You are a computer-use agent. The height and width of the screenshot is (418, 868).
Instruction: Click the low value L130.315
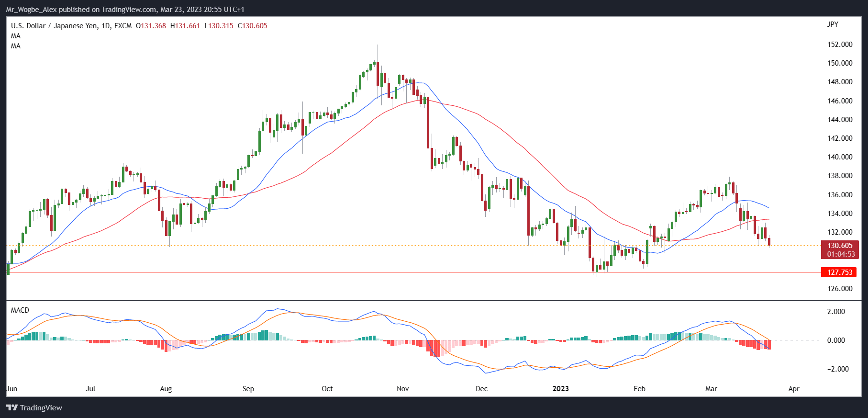pyautogui.click(x=219, y=26)
